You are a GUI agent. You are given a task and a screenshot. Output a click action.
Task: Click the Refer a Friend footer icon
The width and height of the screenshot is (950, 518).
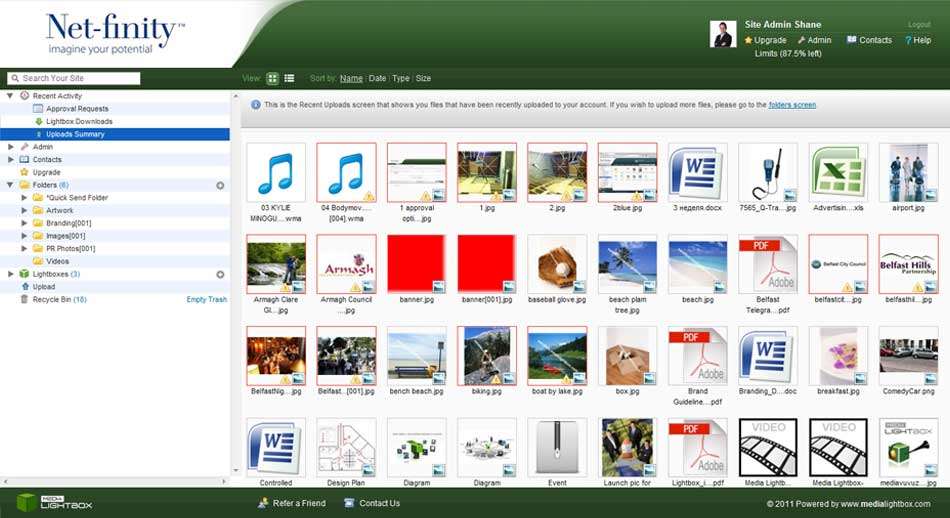(262, 503)
